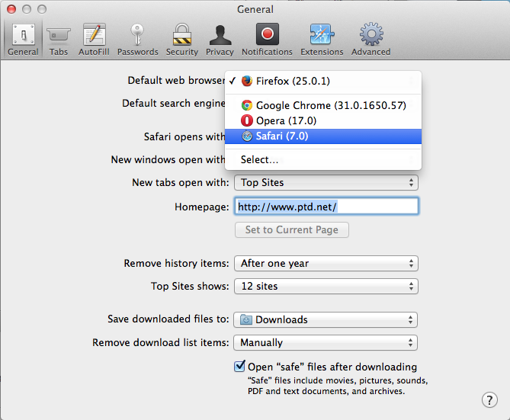The width and height of the screenshot is (510, 420).
Task: Click the Default search engine label
Action: [x=173, y=103]
